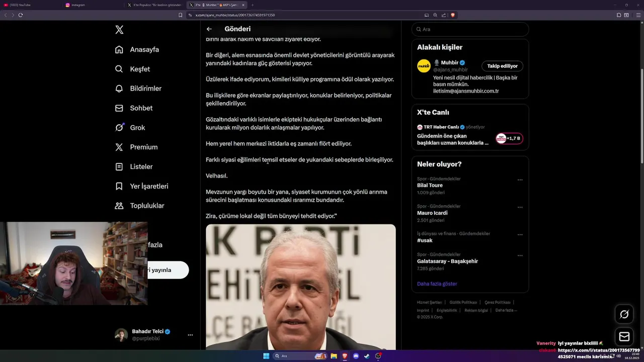Screen dimensions: 644x362
Task: Switch to X'te Populicc tab
Action: pyautogui.click(x=155, y=5)
